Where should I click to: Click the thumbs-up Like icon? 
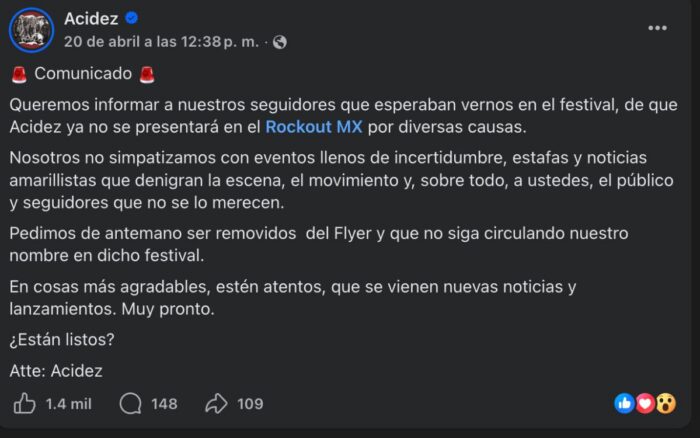(x=24, y=403)
